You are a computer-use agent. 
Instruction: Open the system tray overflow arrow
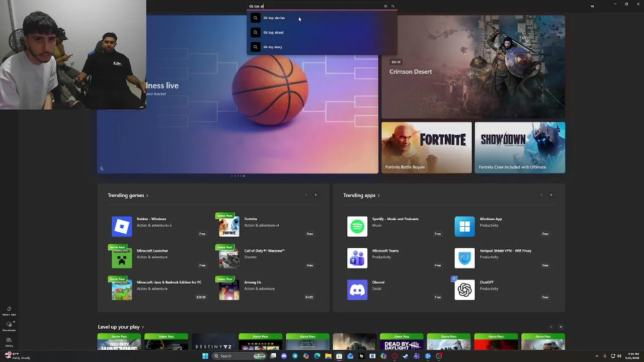coord(597,356)
